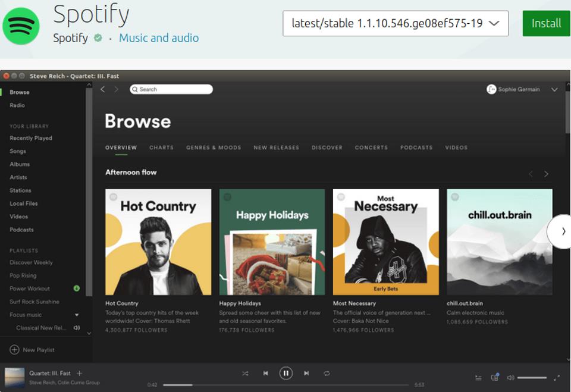Click the main content vertical scrollbar
The width and height of the screenshot is (571, 392).
(567, 111)
